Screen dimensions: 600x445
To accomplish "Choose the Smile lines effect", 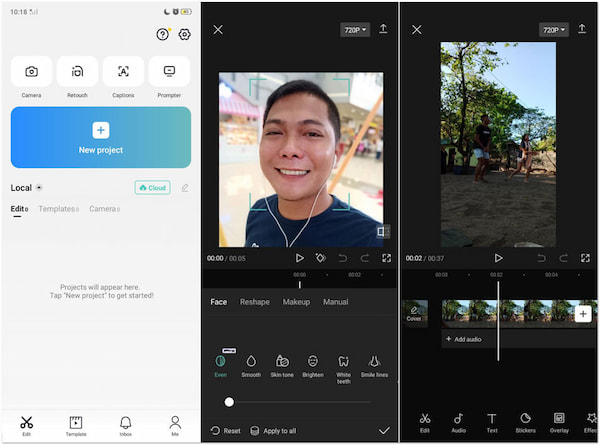I will click(x=375, y=366).
